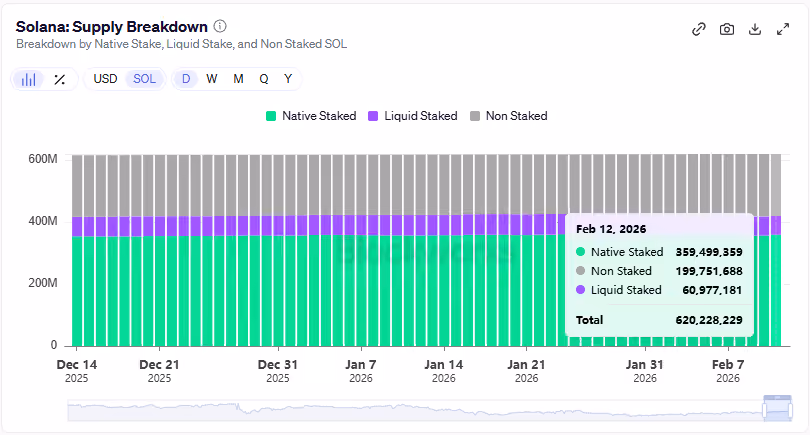
Task: Click the Dec 21 2025 axis label
Action: coord(159,371)
